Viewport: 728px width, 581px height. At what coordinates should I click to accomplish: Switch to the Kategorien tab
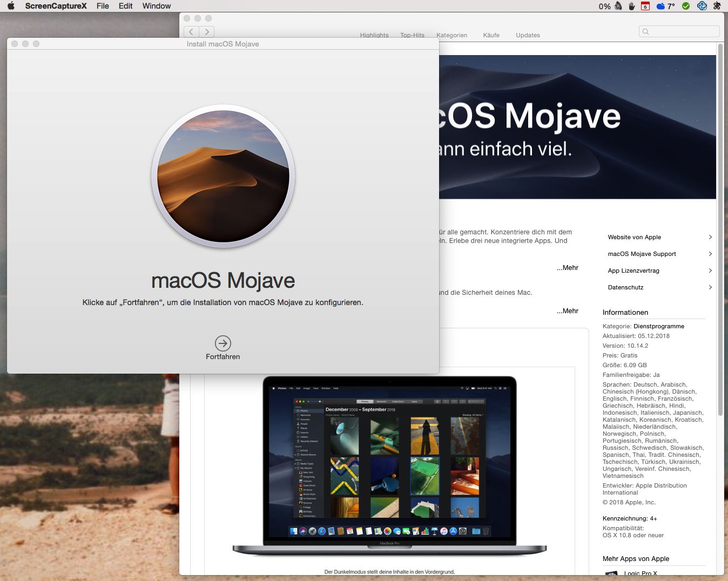pos(451,35)
